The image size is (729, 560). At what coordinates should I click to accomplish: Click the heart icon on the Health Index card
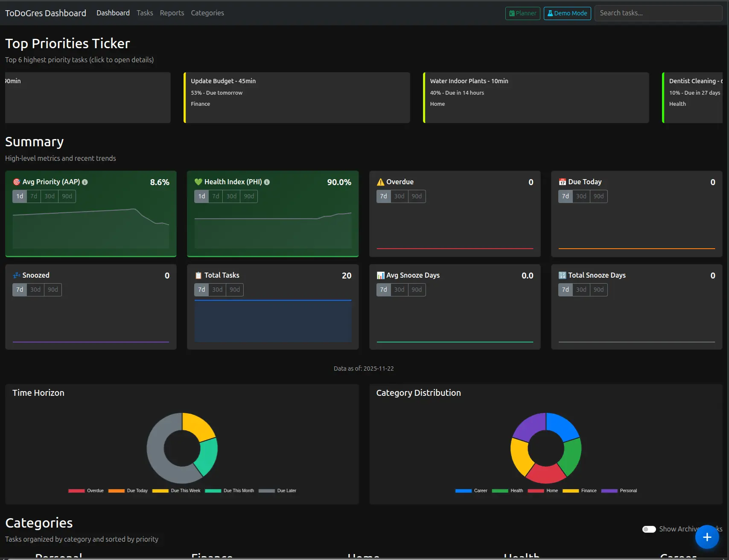tap(198, 181)
